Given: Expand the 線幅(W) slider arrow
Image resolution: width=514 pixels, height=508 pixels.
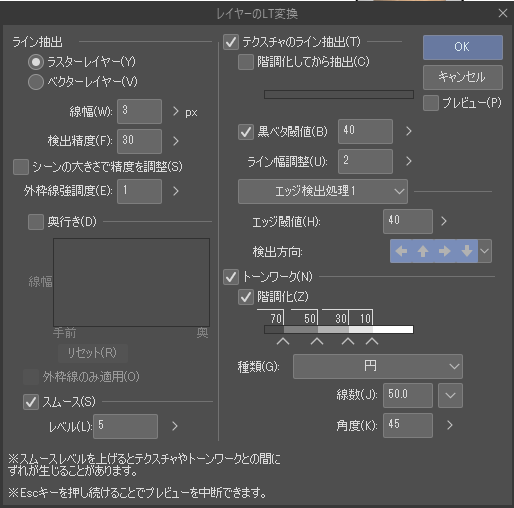Looking at the screenshot, I should click(176, 111).
